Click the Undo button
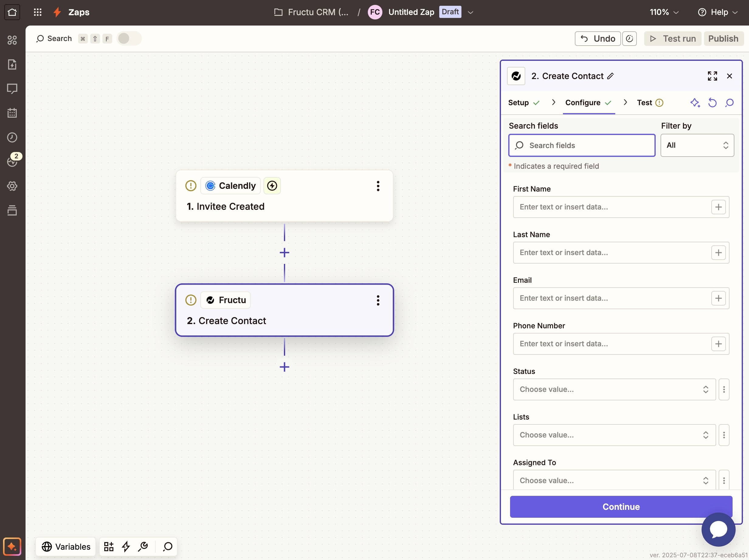 pyautogui.click(x=597, y=39)
